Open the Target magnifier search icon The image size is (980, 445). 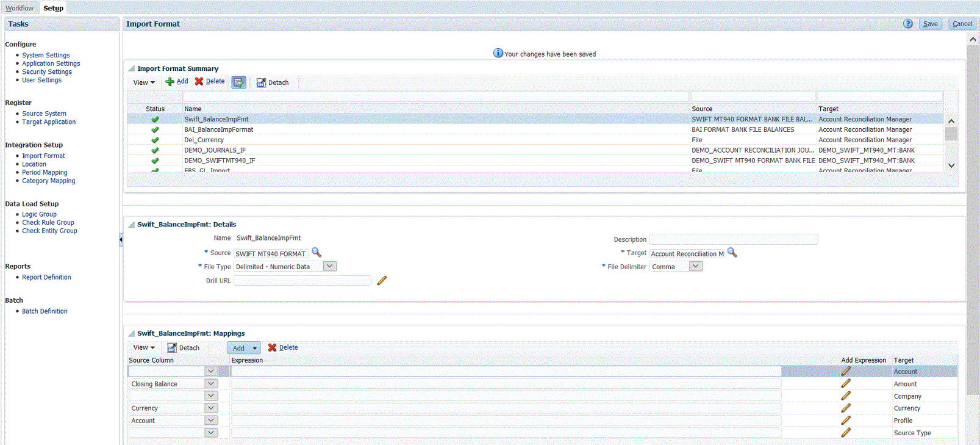pos(732,252)
